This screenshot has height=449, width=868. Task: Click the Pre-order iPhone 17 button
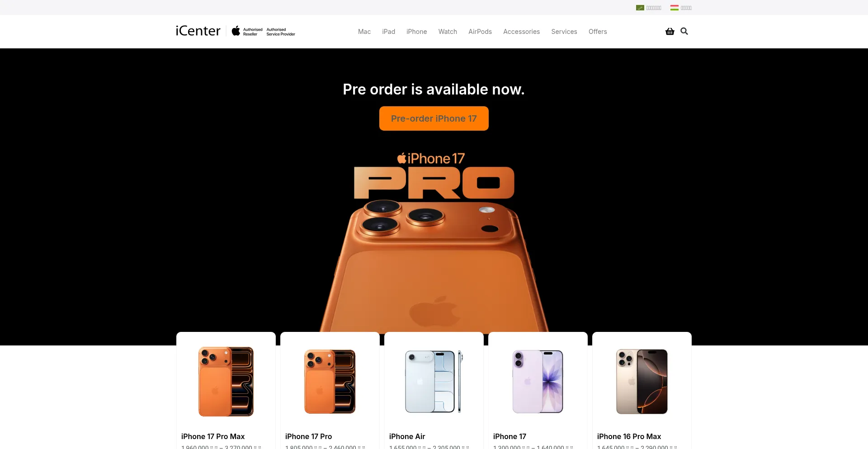click(434, 118)
